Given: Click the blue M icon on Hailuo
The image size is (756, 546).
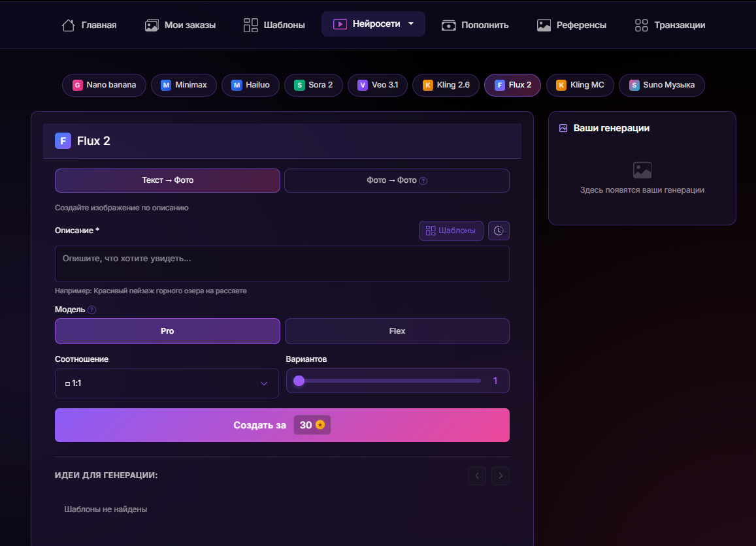Looking at the screenshot, I should 237,86.
